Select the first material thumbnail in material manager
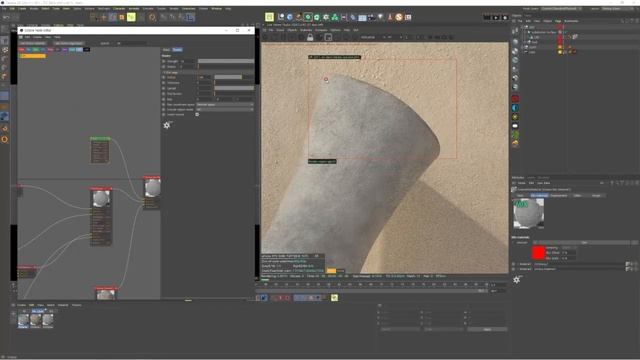The image size is (640, 360). click(x=24, y=320)
